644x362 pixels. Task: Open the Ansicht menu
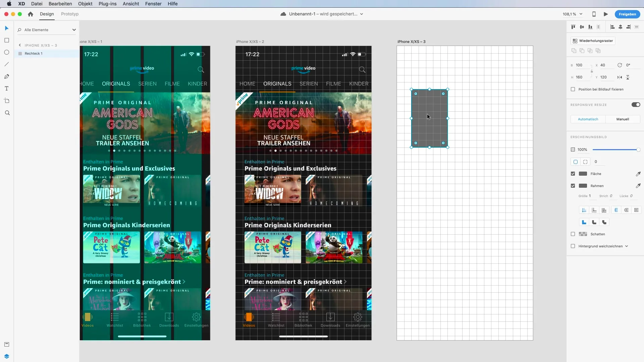(x=131, y=4)
